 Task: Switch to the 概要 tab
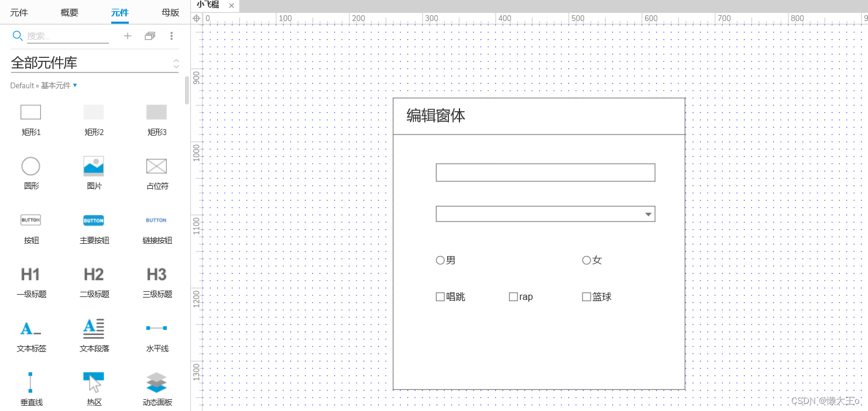click(x=69, y=12)
